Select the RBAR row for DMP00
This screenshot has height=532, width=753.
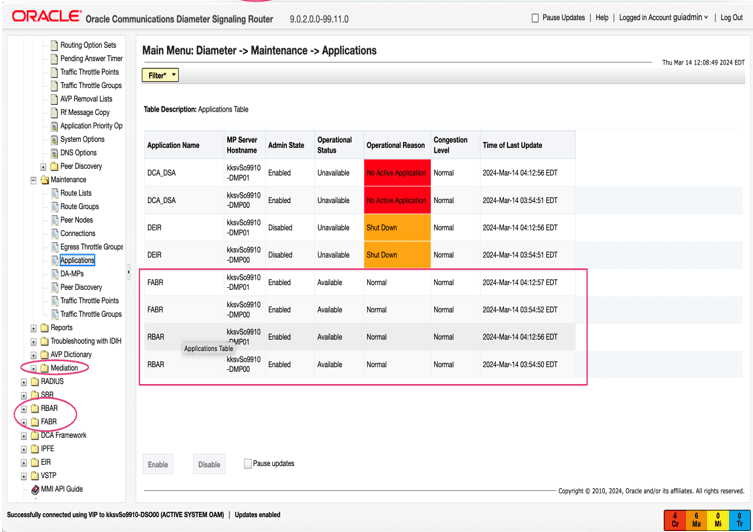pos(360,364)
